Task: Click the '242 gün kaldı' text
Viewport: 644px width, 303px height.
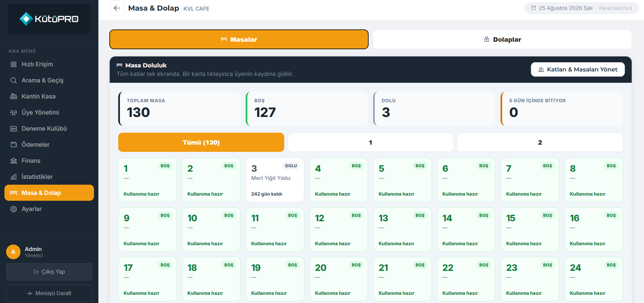Action: point(267,194)
